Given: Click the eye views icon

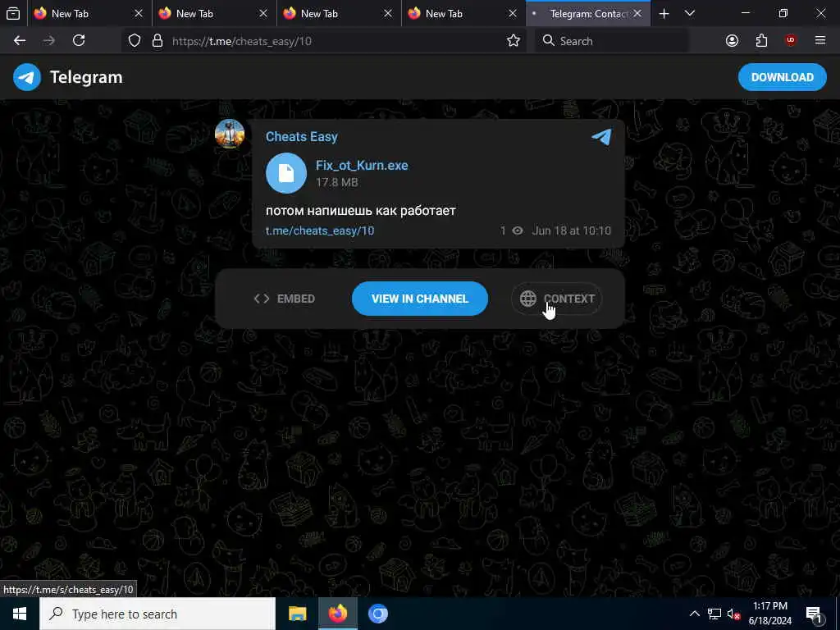Looking at the screenshot, I should tap(518, 231).
